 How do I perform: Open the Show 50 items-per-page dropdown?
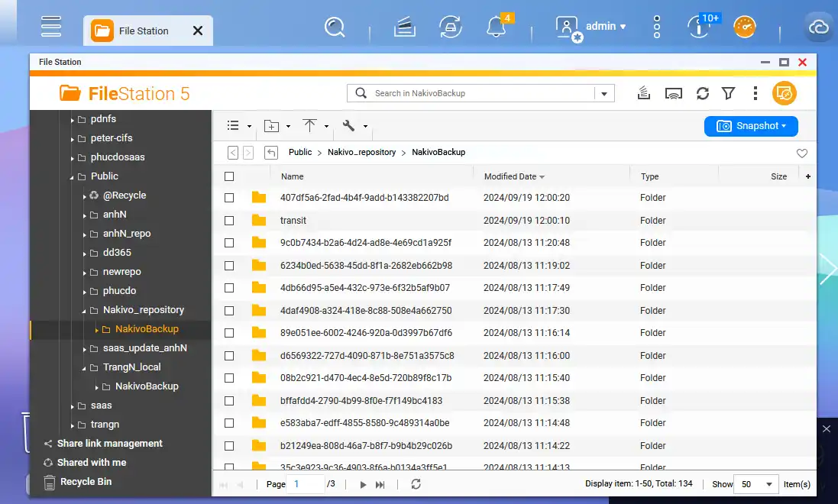pos(755,484)
